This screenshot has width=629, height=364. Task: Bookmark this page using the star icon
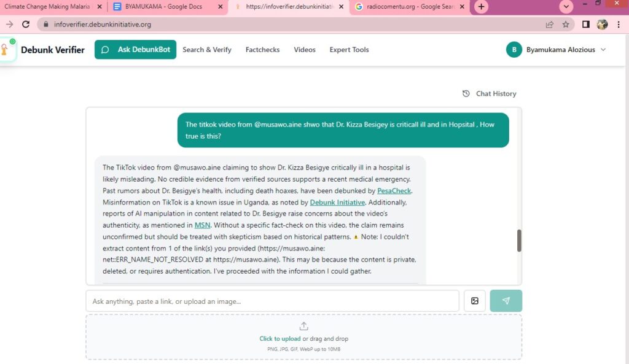coord(566,25)
